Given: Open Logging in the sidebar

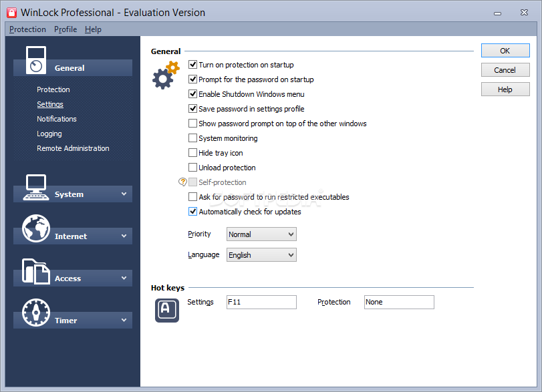Looking at the screenshot, I should click(x=49, y=134).
